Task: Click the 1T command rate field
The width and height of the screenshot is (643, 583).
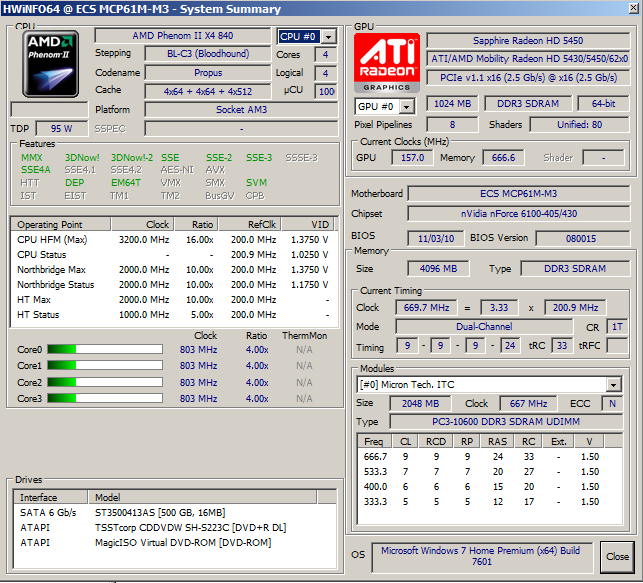Action: point(617,327)
